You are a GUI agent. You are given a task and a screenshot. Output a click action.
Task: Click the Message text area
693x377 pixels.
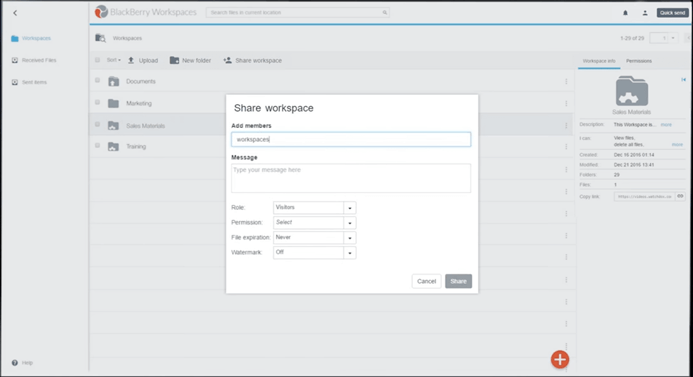[351, 178]
